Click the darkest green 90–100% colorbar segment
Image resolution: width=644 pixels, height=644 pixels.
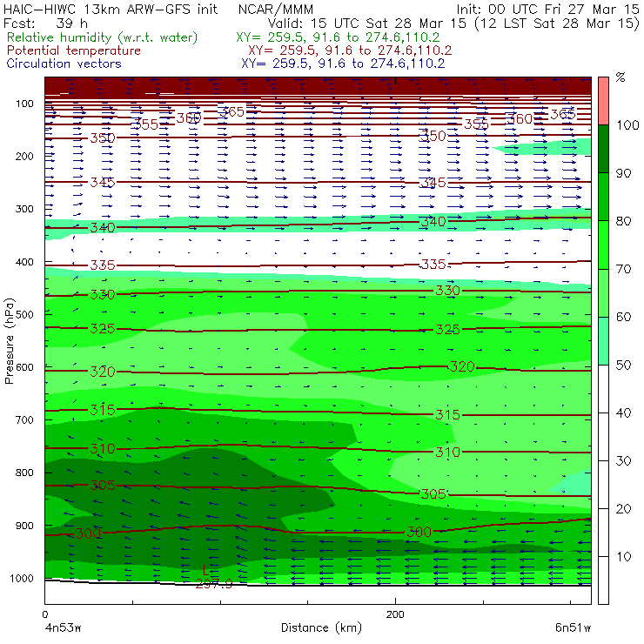[603, 149]
